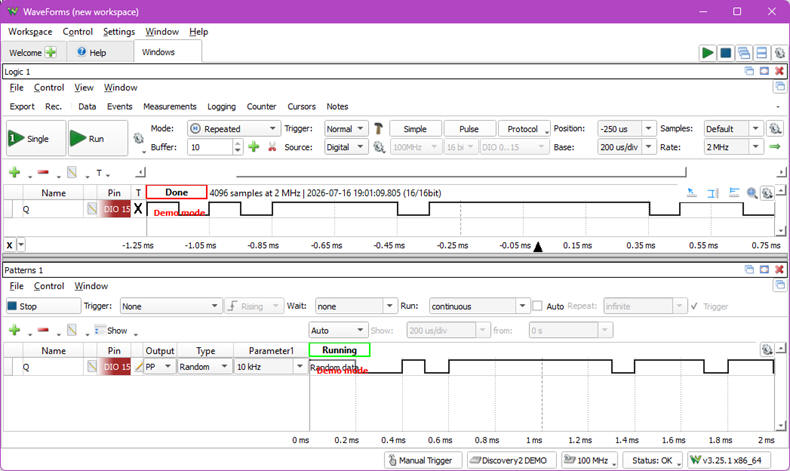The width and height of the screenshot is (790, 471).
Task: Toggle the Auto checkbox in Patterns
Action: (538, 306)
